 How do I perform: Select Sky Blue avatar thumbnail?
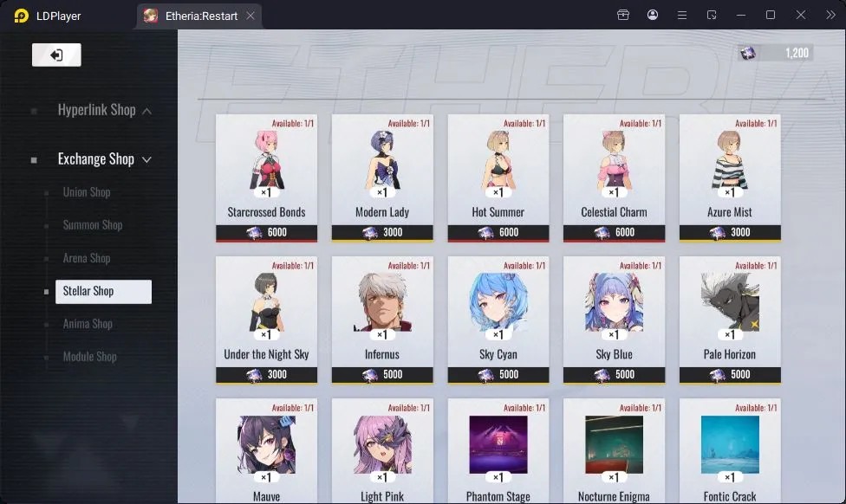pos(614,302)
